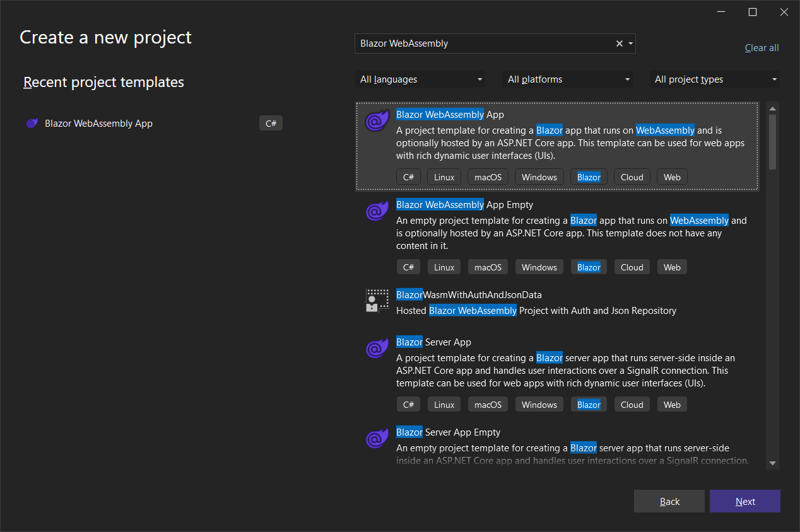Click the C# badge in recent templates

point(271,124)
